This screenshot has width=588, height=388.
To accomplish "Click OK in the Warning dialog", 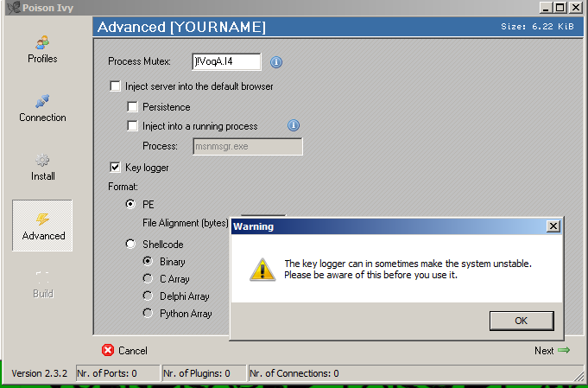I will (522, 321).
